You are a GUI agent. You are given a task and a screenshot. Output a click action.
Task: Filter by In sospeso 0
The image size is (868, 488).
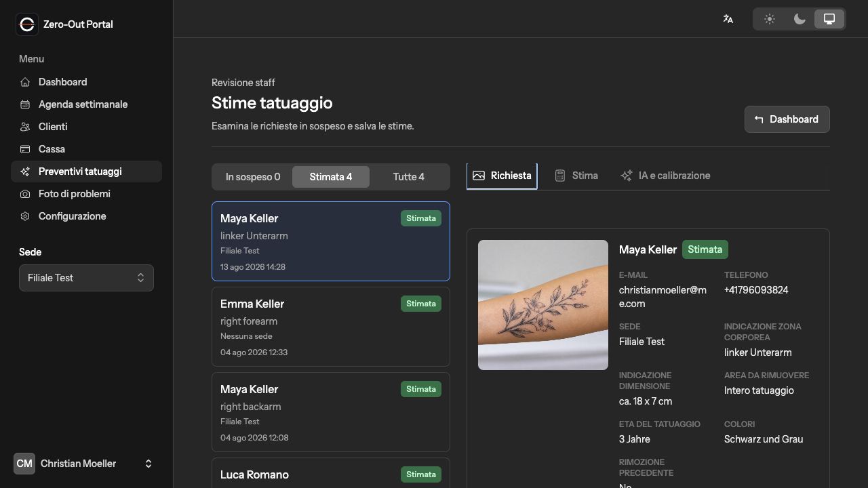pos(253,177)
